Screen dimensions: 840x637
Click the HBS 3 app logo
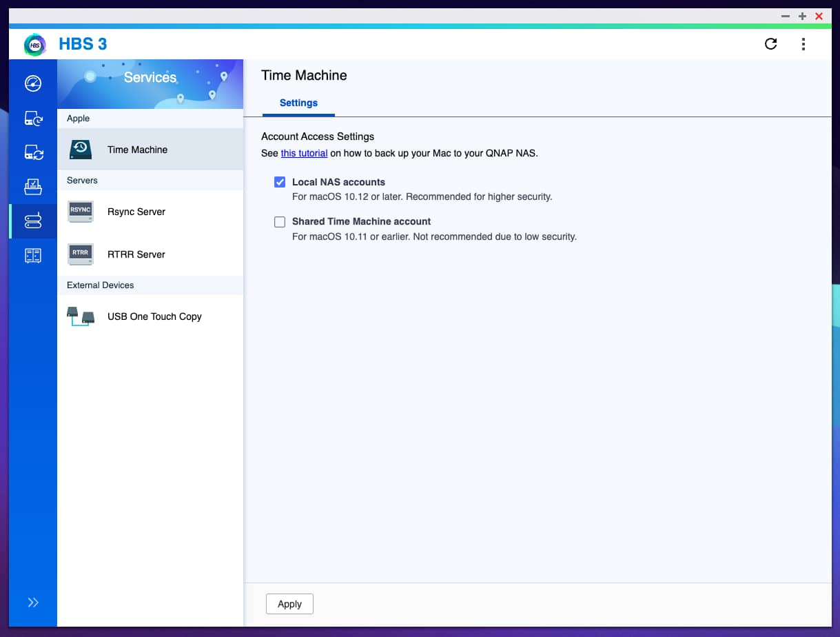(35, 44)
